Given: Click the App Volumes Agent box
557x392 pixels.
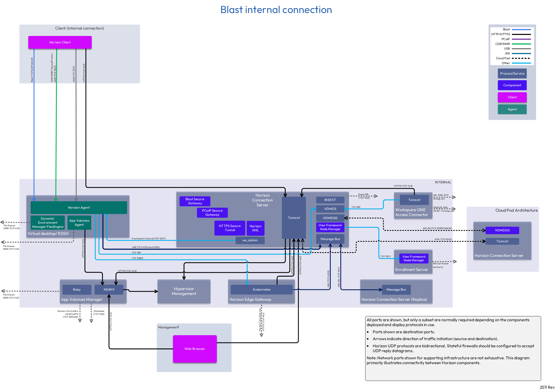Looking at the screenshot, I should click(x=79, y=222).
